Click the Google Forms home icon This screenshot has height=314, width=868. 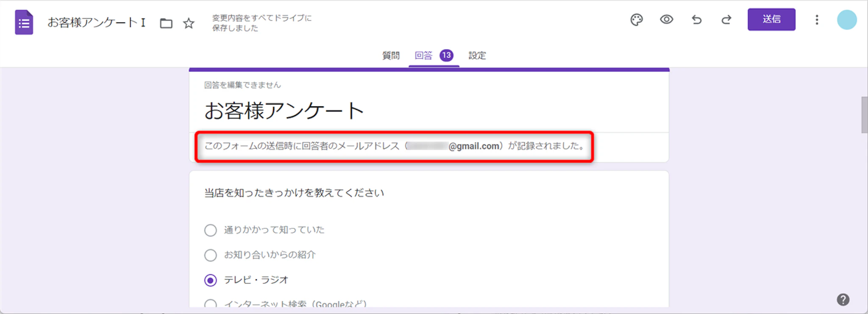[24, 22]
